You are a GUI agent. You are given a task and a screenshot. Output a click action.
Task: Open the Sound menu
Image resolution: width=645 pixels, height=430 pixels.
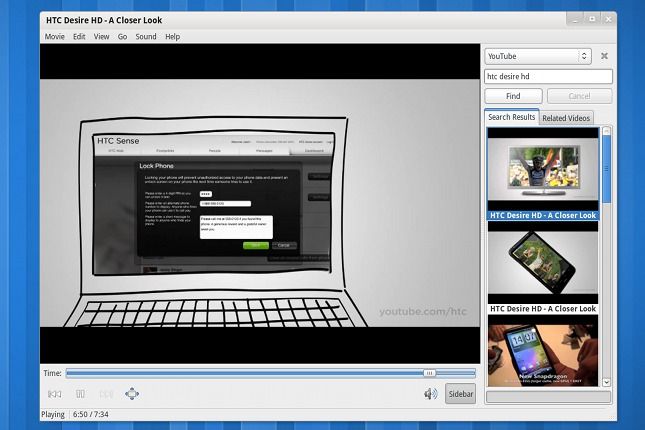[146, 37]
